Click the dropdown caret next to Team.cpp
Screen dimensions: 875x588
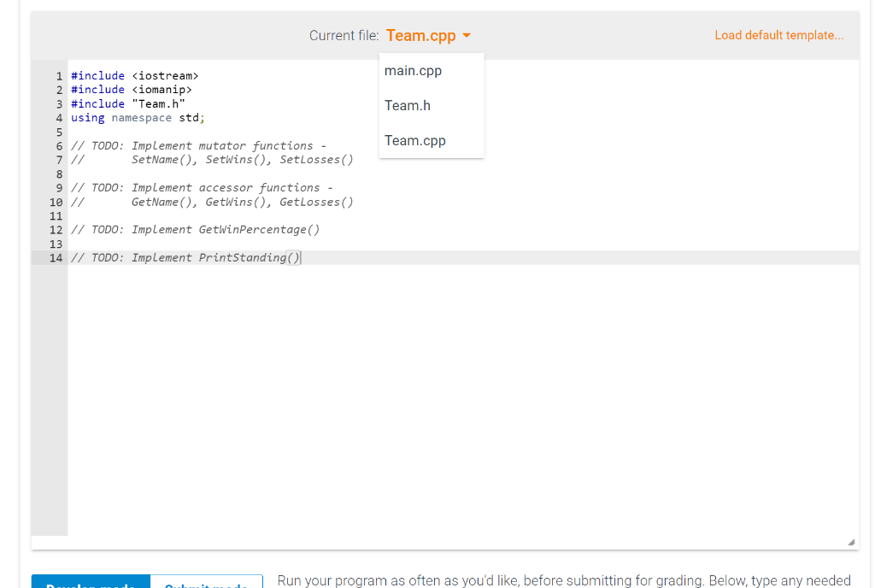click(x=467, y=36)
